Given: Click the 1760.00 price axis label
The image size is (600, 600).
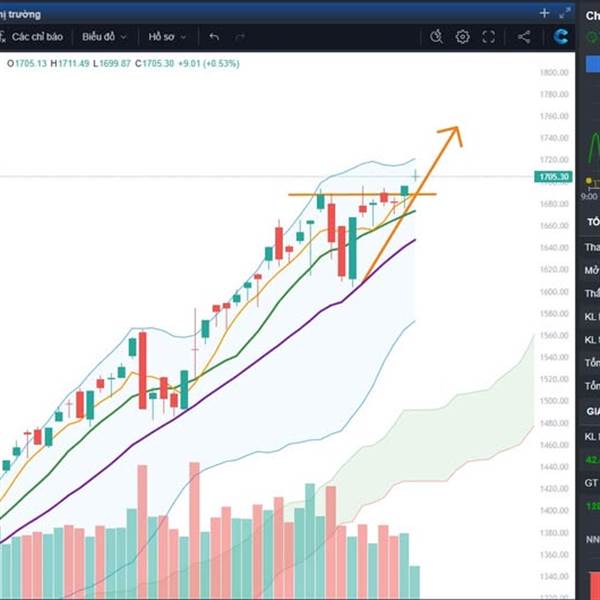Looking at the screenshot, I should pos(554,116).
